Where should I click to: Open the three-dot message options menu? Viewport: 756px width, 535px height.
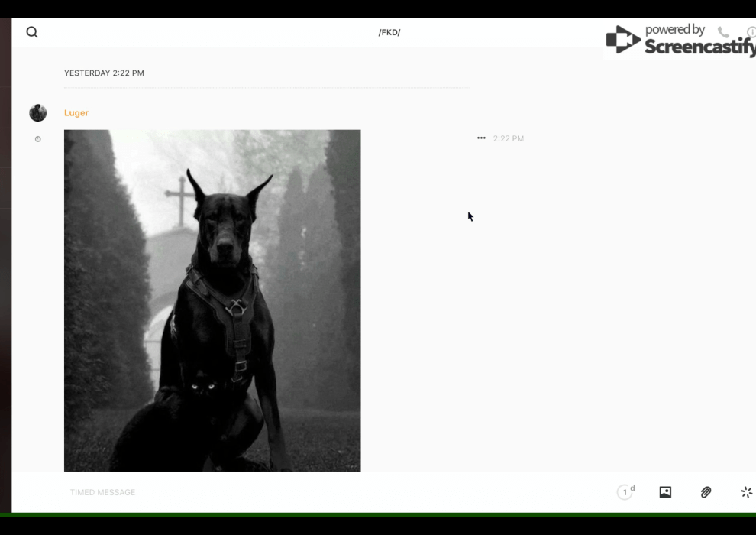pos(481,138)
